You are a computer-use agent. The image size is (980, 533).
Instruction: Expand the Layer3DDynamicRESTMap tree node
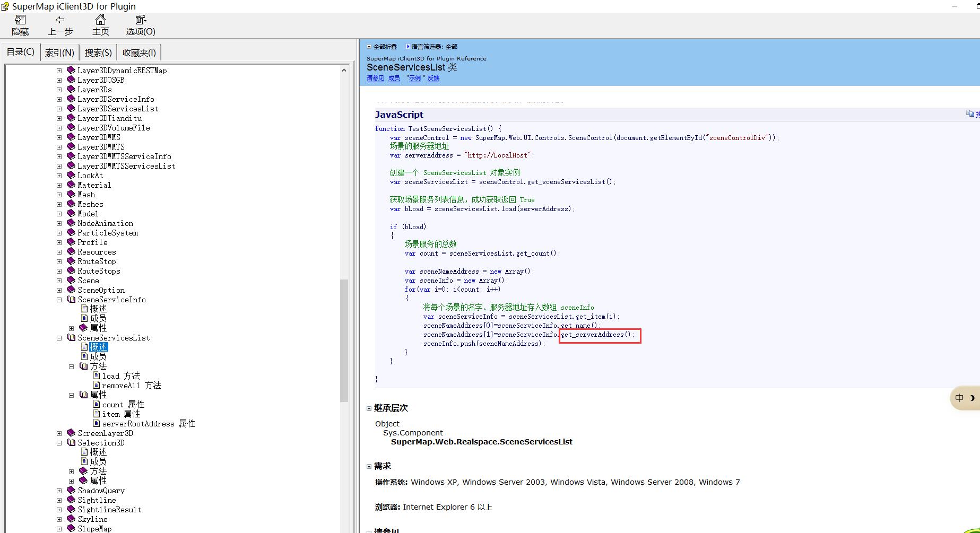click(x=59, y=71)
